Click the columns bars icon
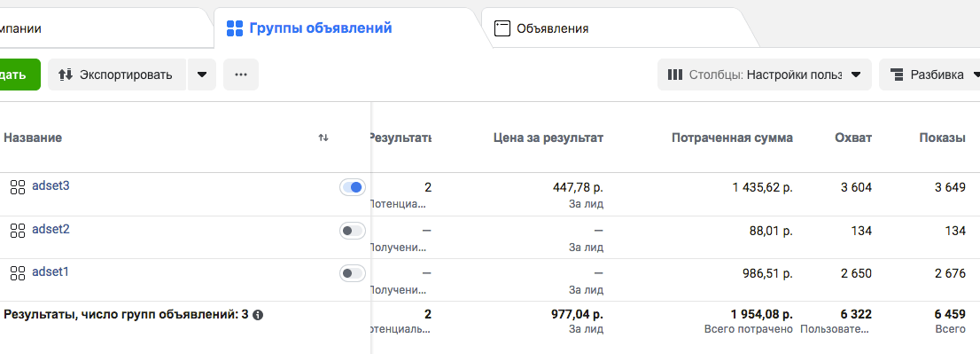The width and height of the screenshot is (980, 354). pos(674,75)
